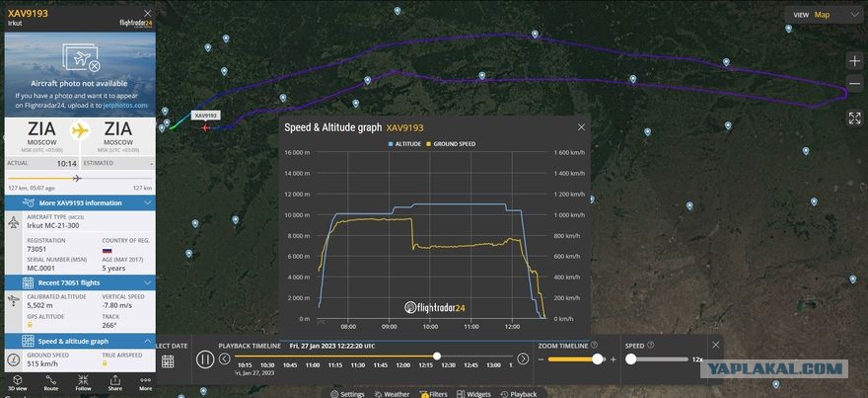Pause the playback
Viewport: 868px width, 398px height.
(205, 359)
